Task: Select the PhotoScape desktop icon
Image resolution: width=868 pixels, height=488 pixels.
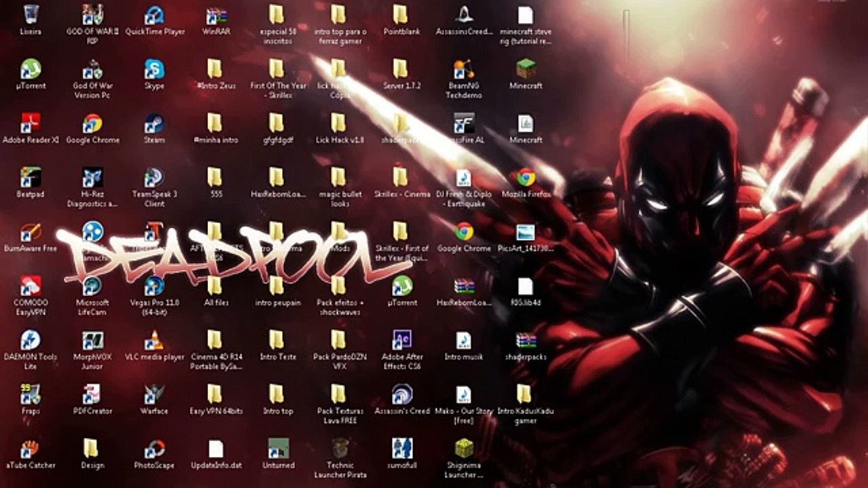Action: pyautogui.click(x=155, y=449)
